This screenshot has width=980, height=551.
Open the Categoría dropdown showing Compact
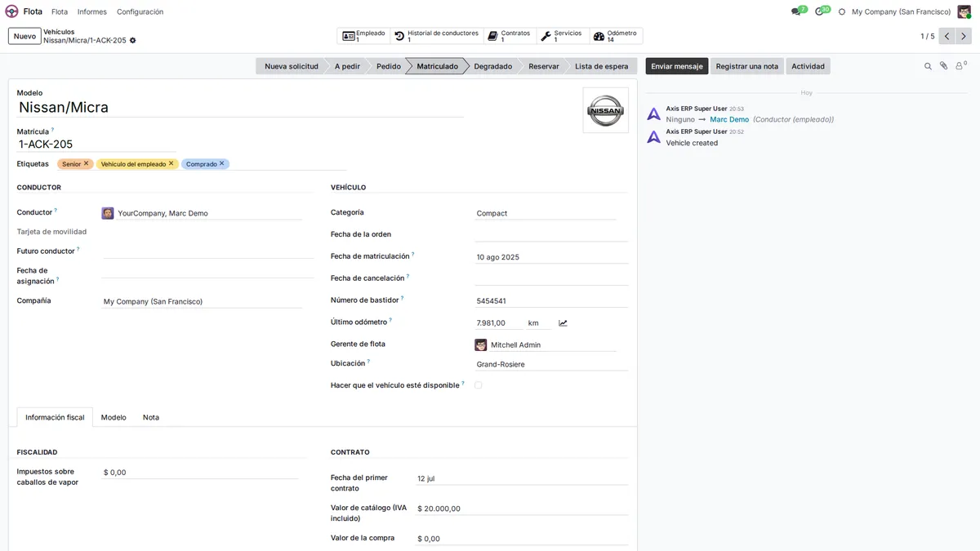pyautogui.click(x=546, y=213)
